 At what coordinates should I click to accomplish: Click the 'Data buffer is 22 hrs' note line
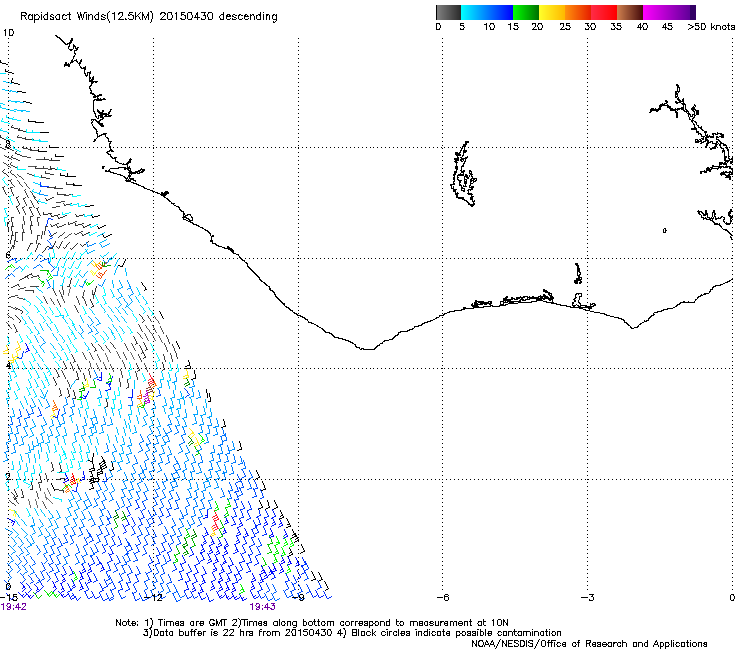(352, 633)
